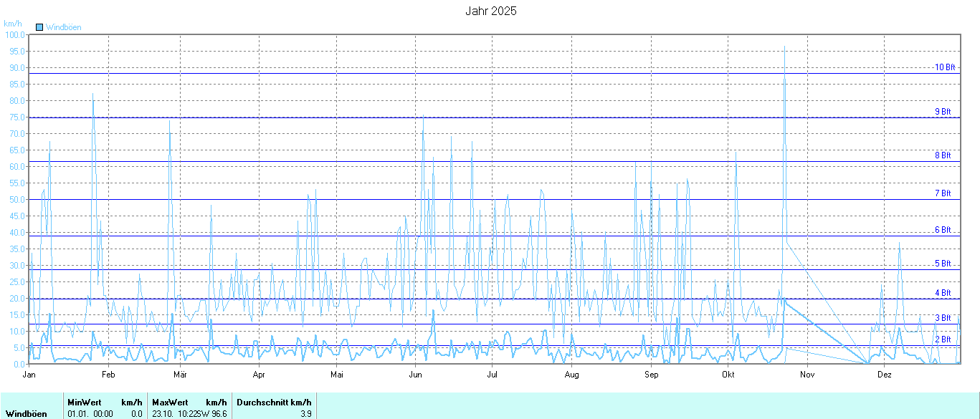Screen dimensions: 980x419
Task: Click the 3 Bft threshold label
Action: pyautogui.click(x=943, y=318)
